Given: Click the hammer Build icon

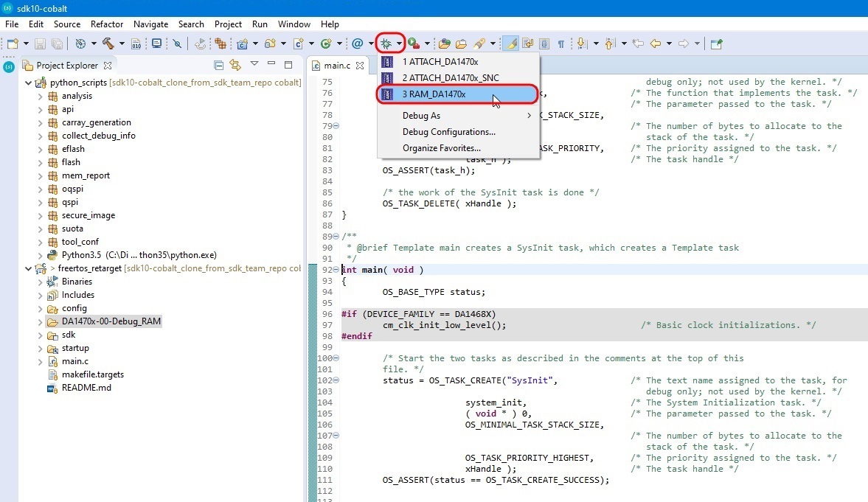Looking at the screenshot, I should (108, 43).
